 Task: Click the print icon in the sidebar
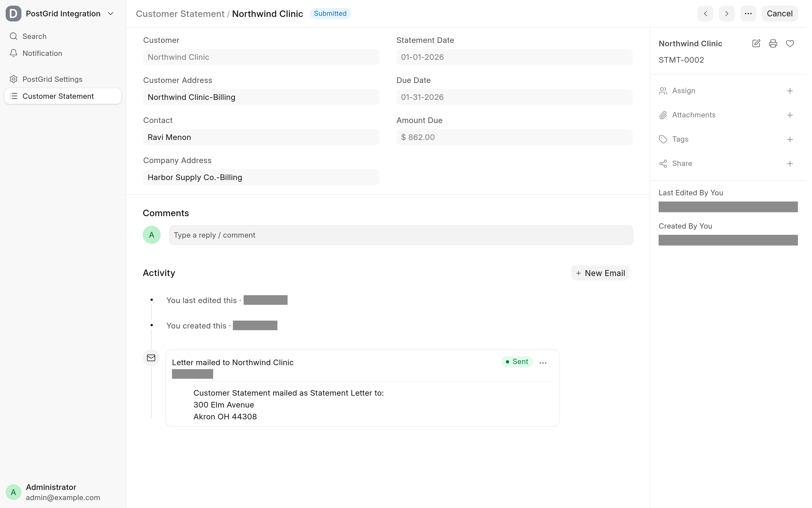(x=773, y=43)
